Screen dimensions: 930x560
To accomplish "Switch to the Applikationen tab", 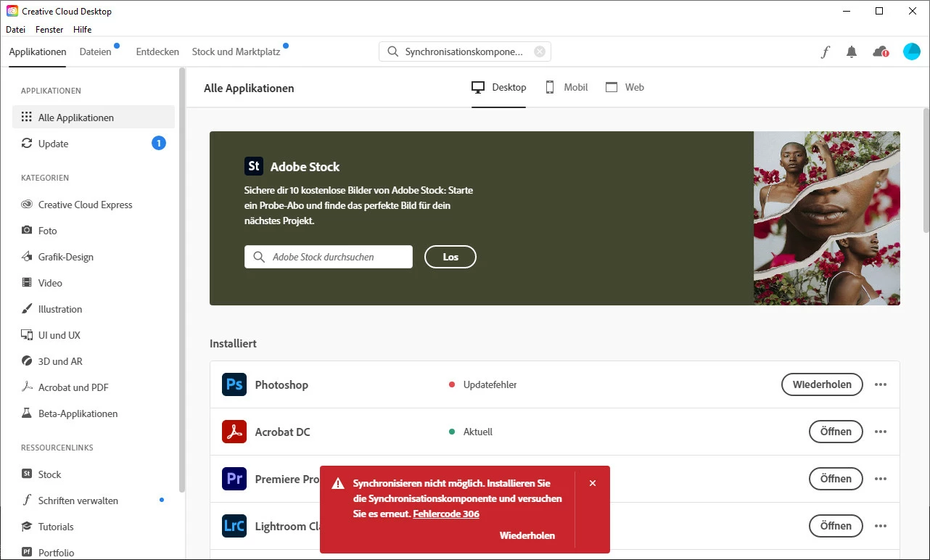I will 38,52.
